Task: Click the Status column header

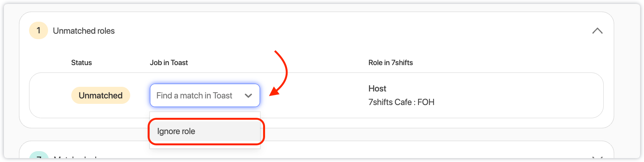Action: coord(81,63)
